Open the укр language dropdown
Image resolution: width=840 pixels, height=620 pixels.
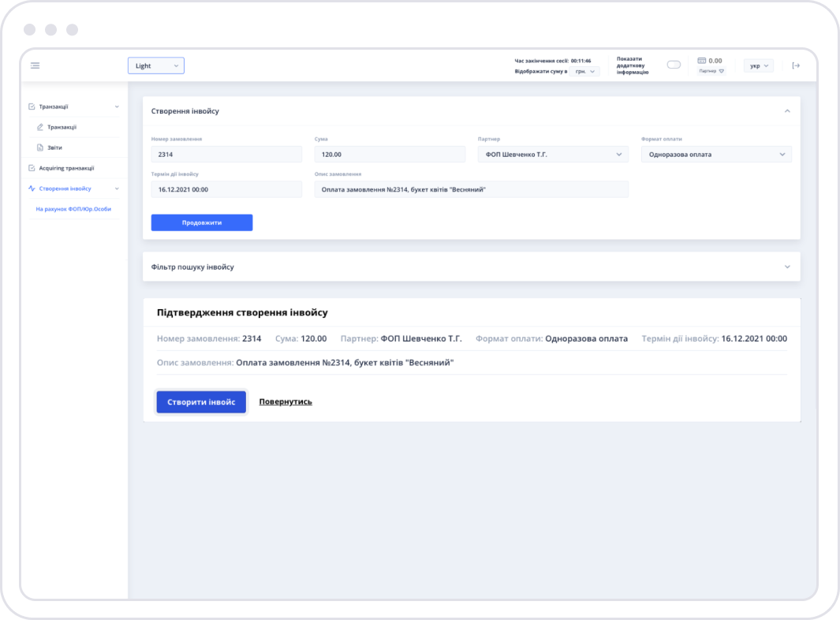(x=759, y=65)
